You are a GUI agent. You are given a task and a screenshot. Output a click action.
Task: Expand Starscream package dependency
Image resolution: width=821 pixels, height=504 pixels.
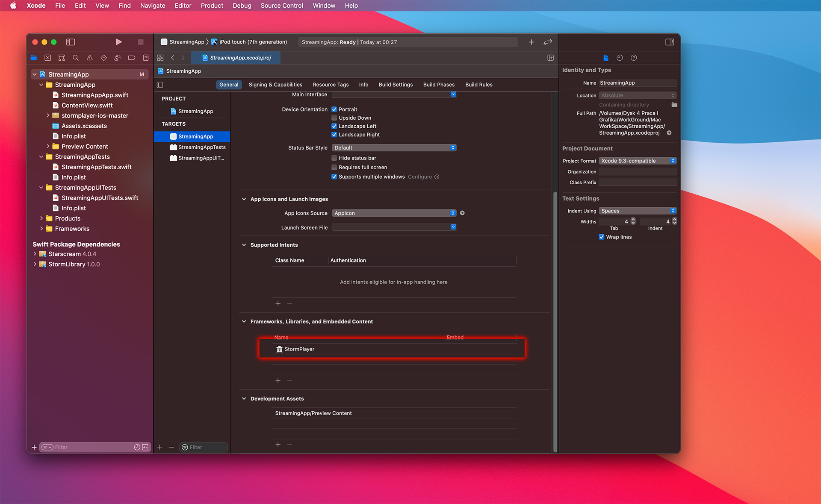point(35,254)
